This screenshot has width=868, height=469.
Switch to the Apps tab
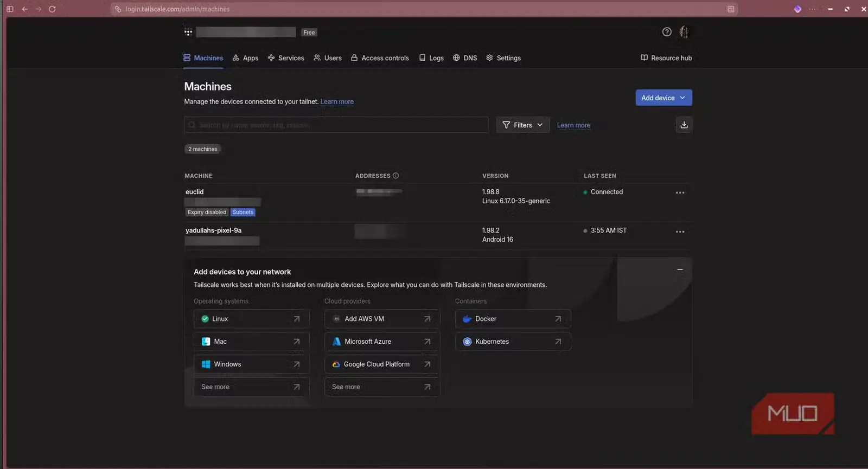click(245, 58)
